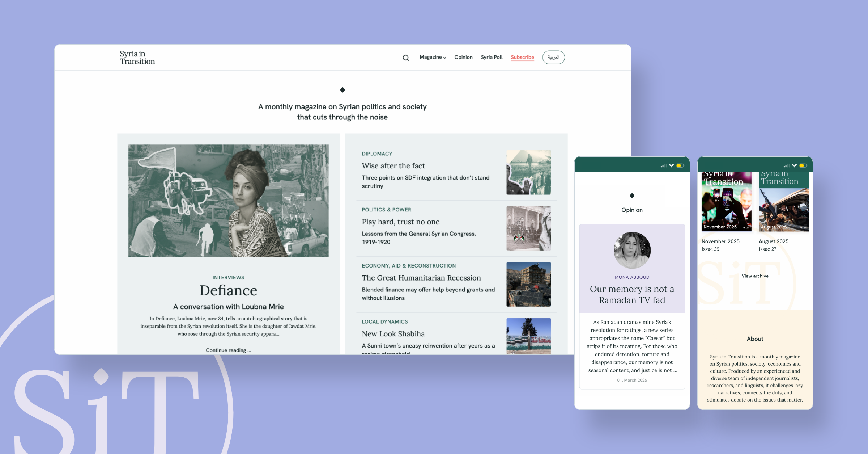Click the 'In Defiance, Loubna Mrie, now 34' excerpt
868x454 pixels.
click(229, 326)
